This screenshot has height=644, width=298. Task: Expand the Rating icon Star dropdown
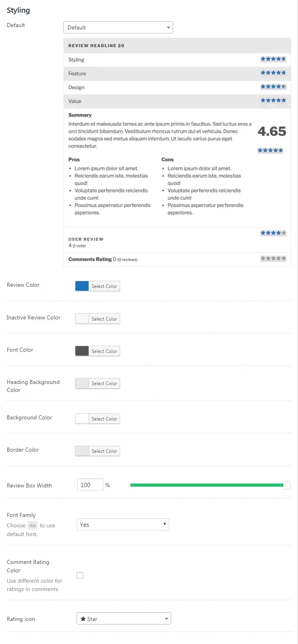(124, 619)
